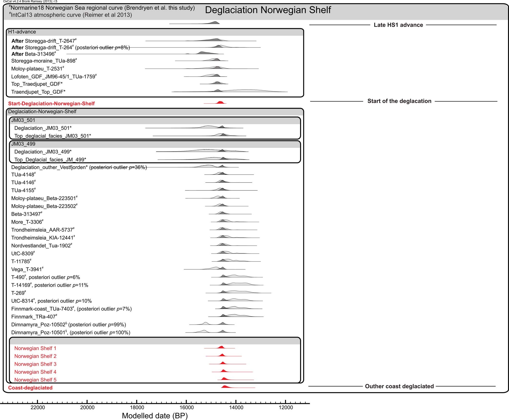Click the Norwegian Shelf 1 entry
Image resolution: width=509 pixels, height=420 pixels.
pos(35,348)
